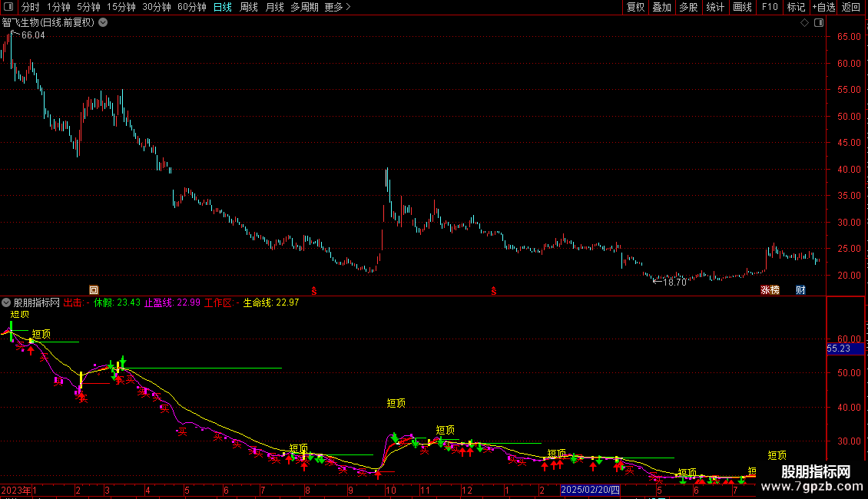Click the 复权 button
Viewport: 868px width, 499px height.
pos(635,7)
